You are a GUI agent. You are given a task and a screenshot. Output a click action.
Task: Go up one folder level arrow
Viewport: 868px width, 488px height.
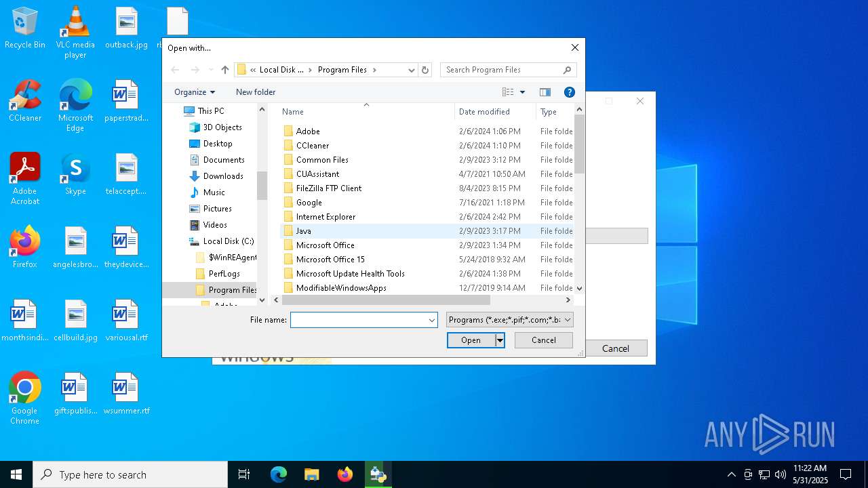tap(225, 70)
